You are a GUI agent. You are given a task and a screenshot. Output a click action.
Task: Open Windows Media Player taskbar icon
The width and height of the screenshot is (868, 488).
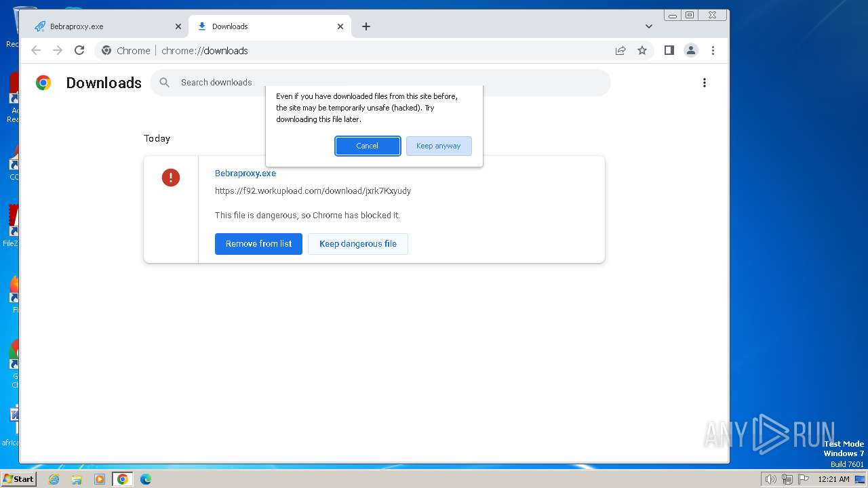[100, 479]
